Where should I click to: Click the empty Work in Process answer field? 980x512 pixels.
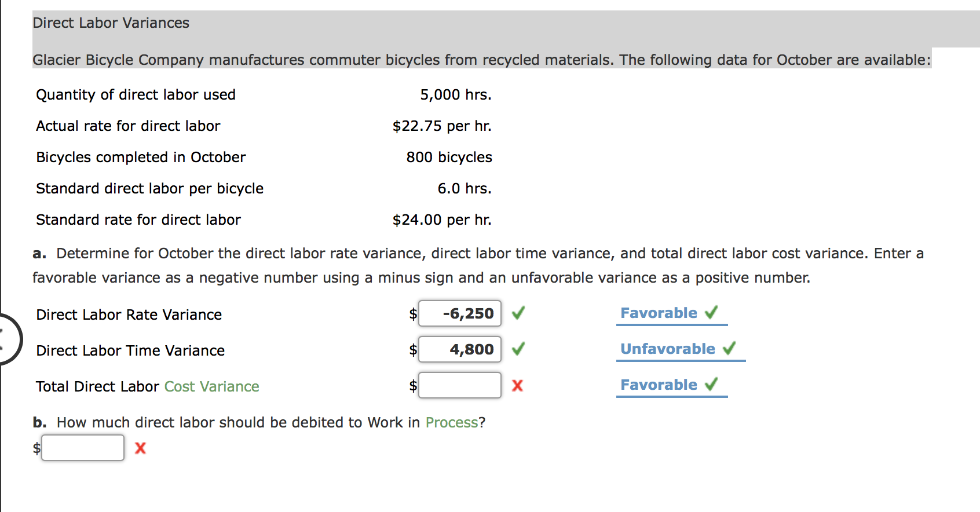tap(83, 448)
